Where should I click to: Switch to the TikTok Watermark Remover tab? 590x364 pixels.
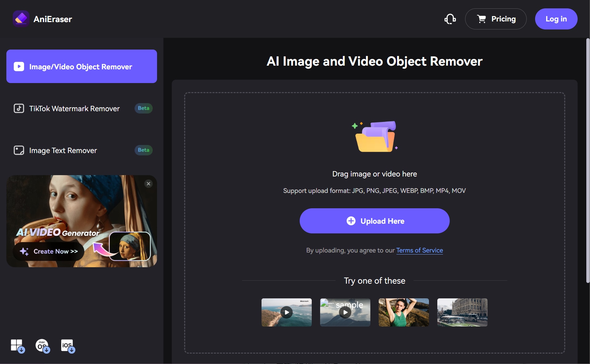point(74,108)
